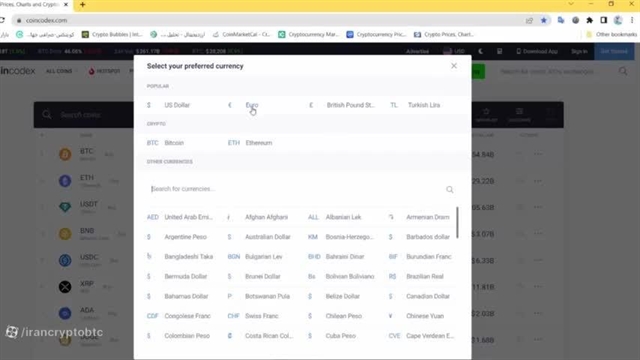Click the bookmark star icon
Image resolution: width=640 pixels, height=360 pixels.
pyautogui.click(x=544, y=20)
